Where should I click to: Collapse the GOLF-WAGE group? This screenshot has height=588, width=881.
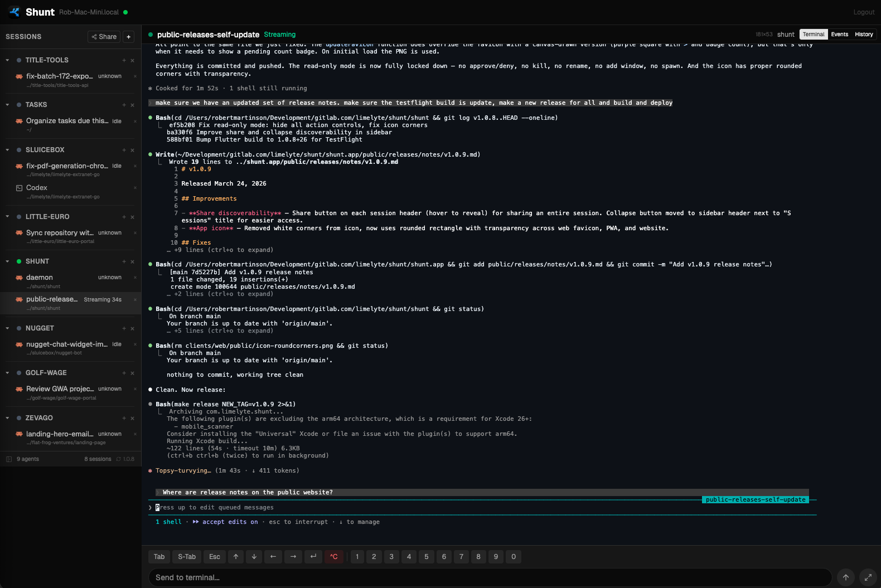[7, 373]
